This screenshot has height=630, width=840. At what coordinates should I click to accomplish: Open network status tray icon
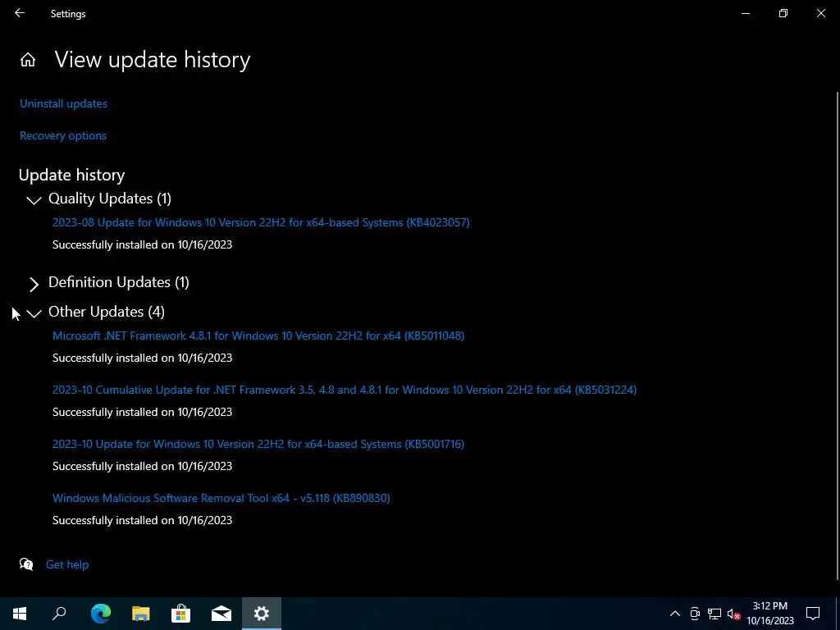[x=714, y=614]
